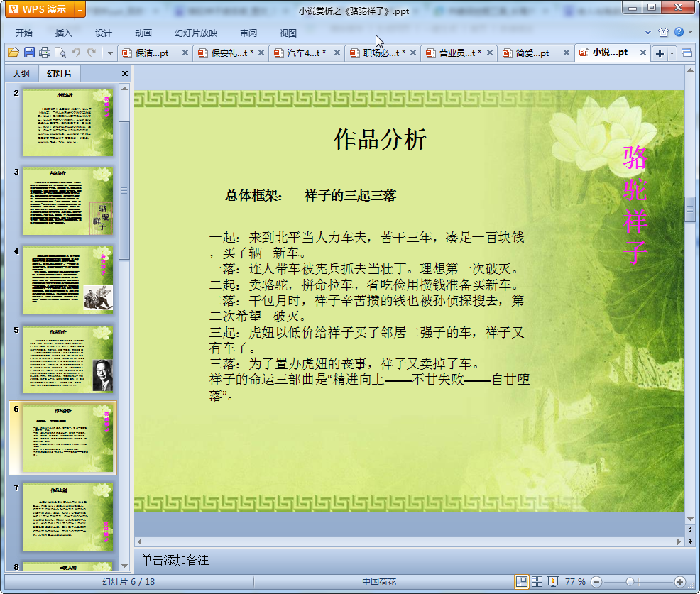The height and width of the screenshot is (594, 700).
Task: Redo the last action
Action: point(92,53)
